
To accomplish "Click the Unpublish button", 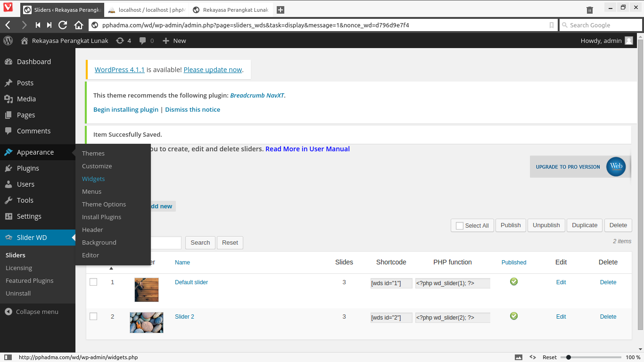I will [546, 225].
